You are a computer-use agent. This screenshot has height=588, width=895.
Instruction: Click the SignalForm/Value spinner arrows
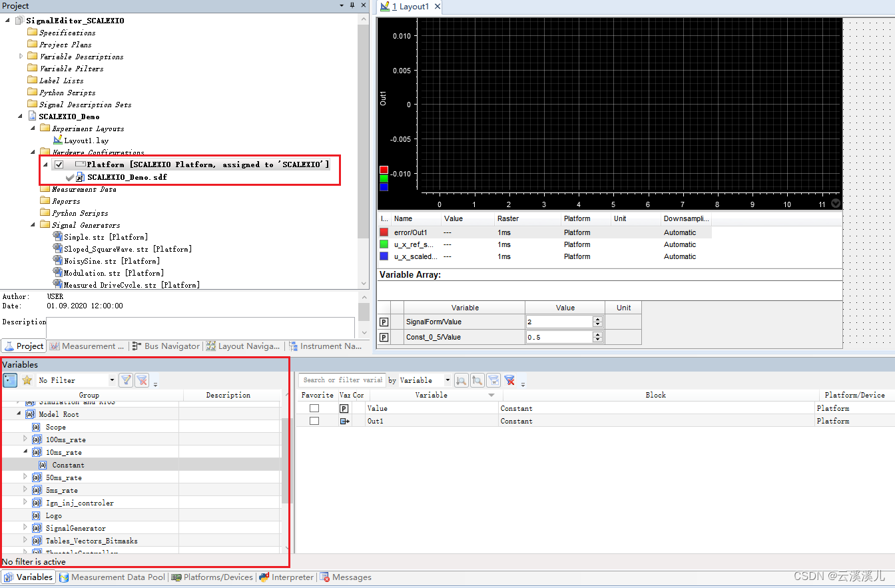tap(597, 322)
